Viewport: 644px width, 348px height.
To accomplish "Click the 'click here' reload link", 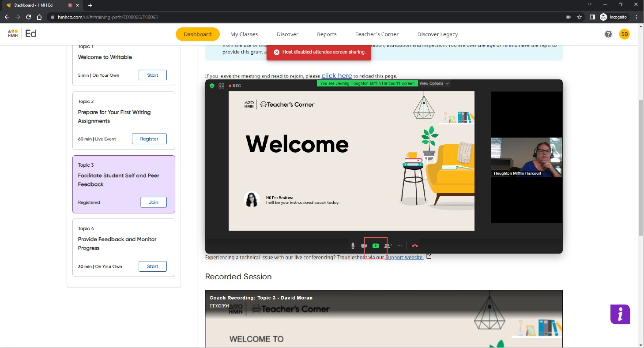I will [336, 75].
